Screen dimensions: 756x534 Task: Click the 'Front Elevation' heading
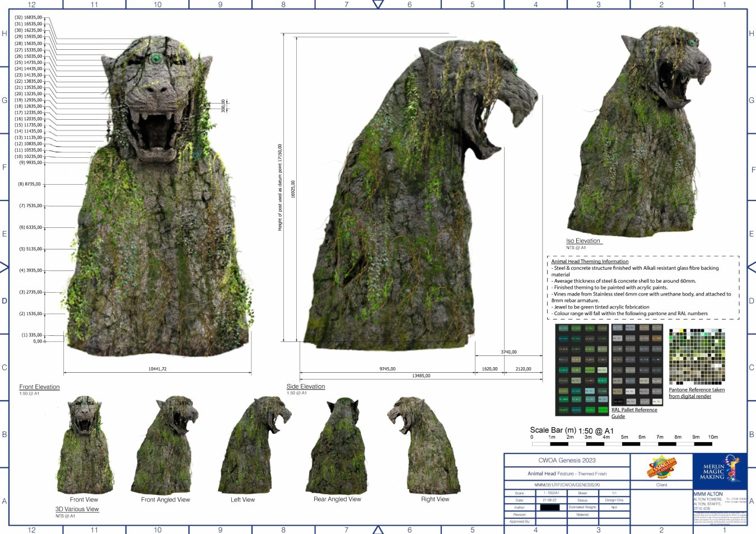(39, 387)
